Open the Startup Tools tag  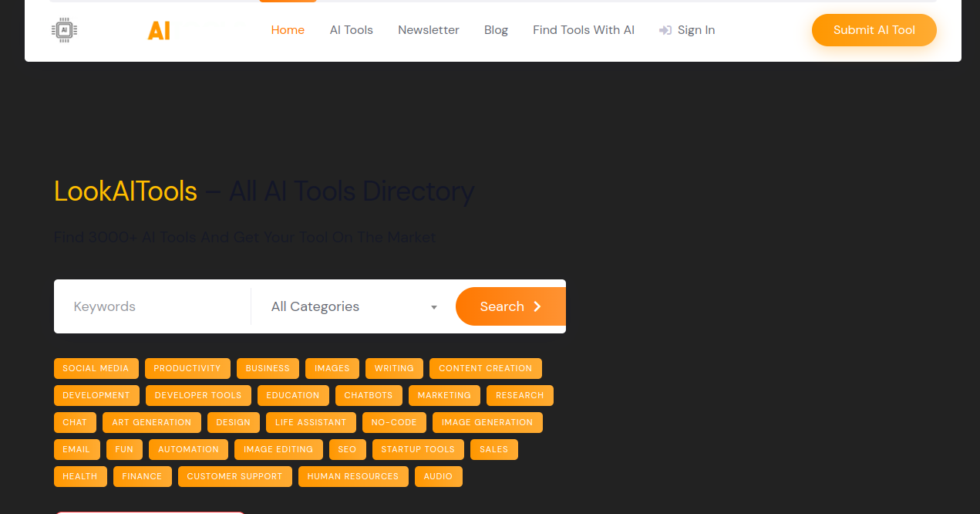click(x=418, y=449)
